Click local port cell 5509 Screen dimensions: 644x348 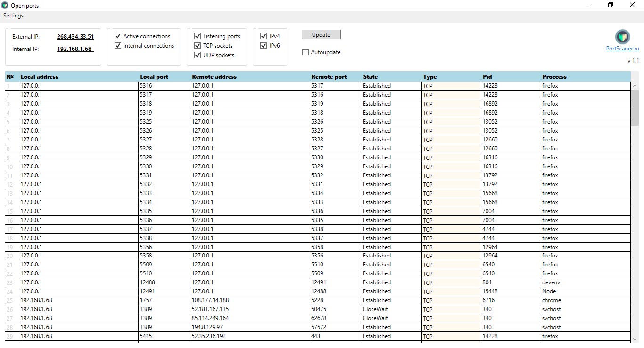click(164, 265)
